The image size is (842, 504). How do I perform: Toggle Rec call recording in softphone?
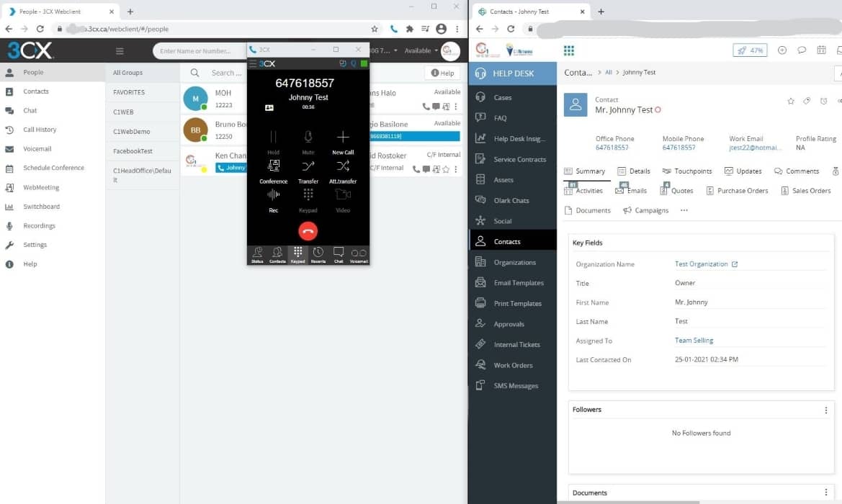click(273, 200)
